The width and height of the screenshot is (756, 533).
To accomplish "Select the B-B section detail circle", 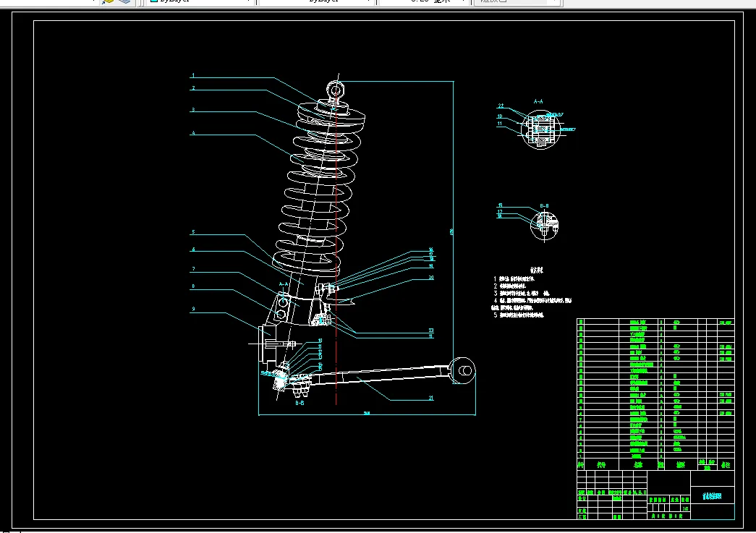I will (545, 225).
